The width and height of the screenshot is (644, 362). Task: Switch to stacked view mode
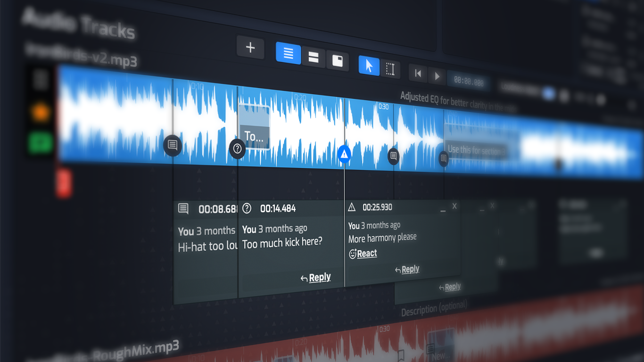point(313,58)
